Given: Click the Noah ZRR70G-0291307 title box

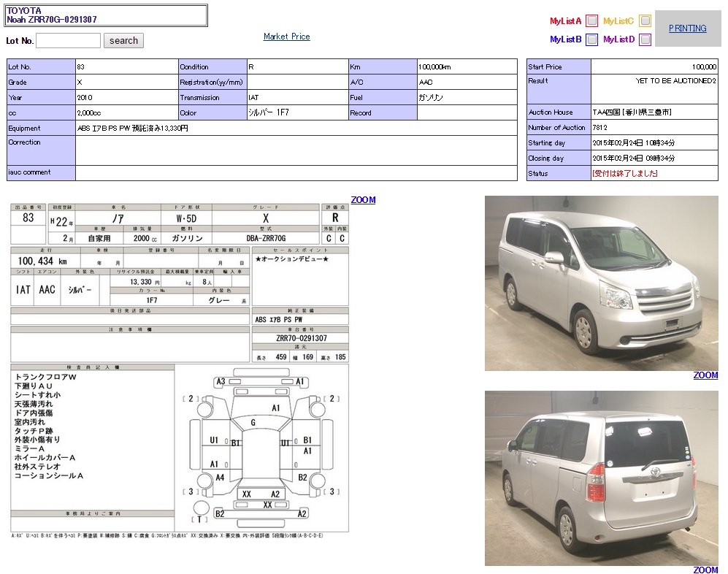Looking at the screenshot, I should (106, 15).
